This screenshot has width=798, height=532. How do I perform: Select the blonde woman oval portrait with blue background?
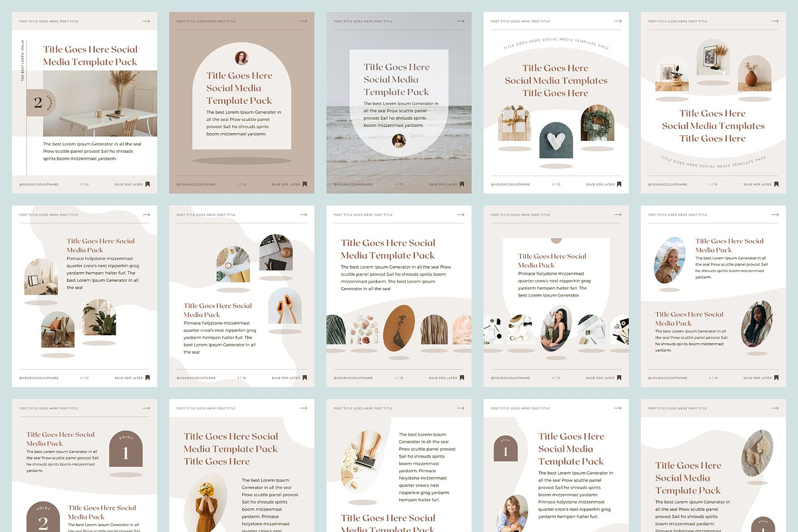[670, 260]
